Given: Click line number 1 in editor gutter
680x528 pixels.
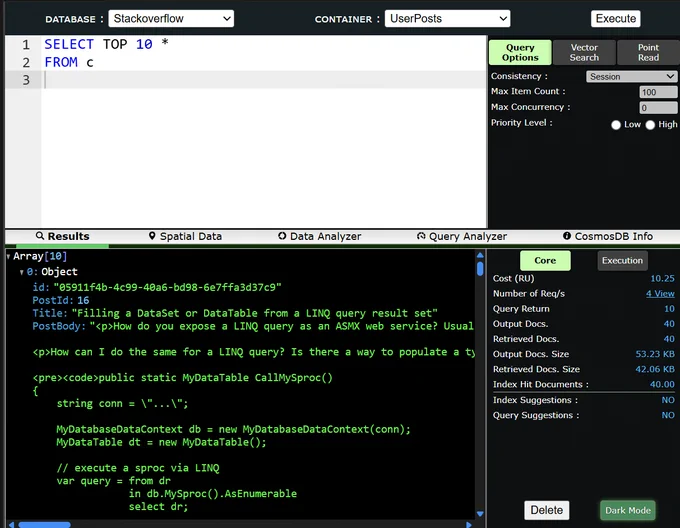Looking at the screenshot, I should coord(26,45).
